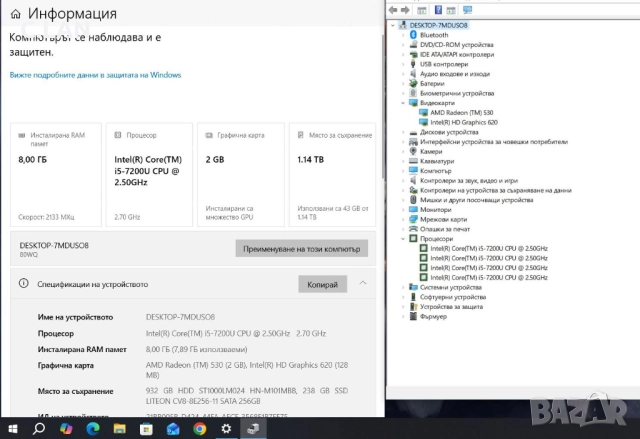
Task: Click the USB контролери icon
Action: (x=413, y=64)
